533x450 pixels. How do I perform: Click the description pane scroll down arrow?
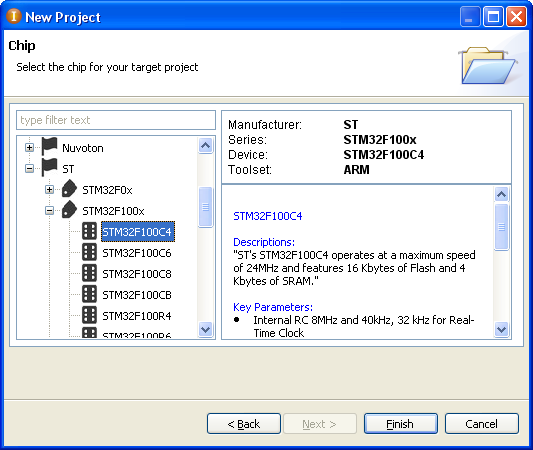click(x=502, y=329)
